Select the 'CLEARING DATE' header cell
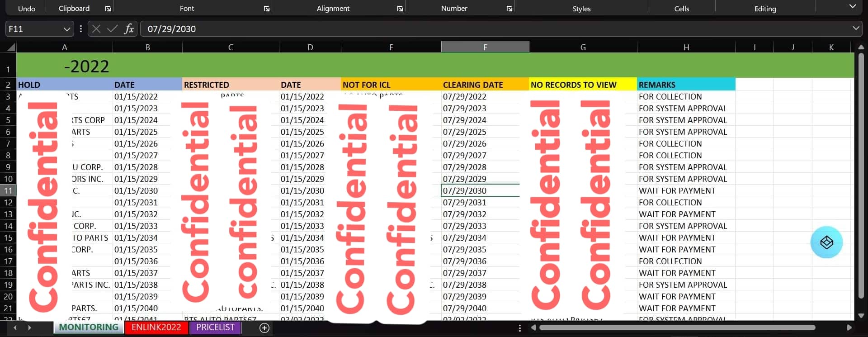The width and height of the screenshot is (868, 337). click(485, 85)
